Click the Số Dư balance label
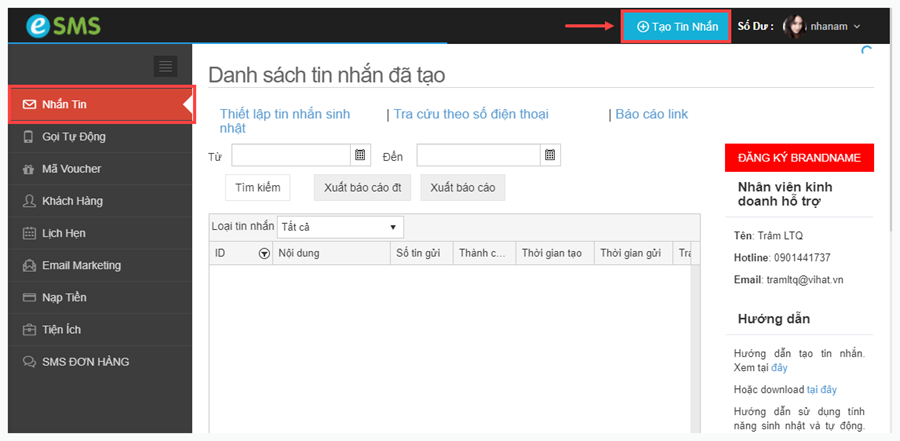The width and height of the screenshot is (900, 441). pos(755,26)
